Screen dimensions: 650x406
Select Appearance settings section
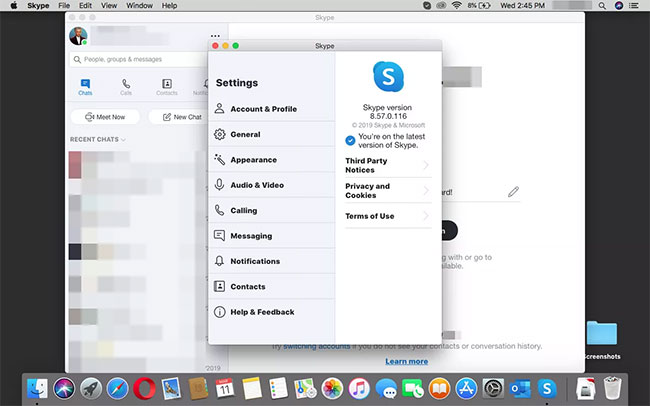272,160
